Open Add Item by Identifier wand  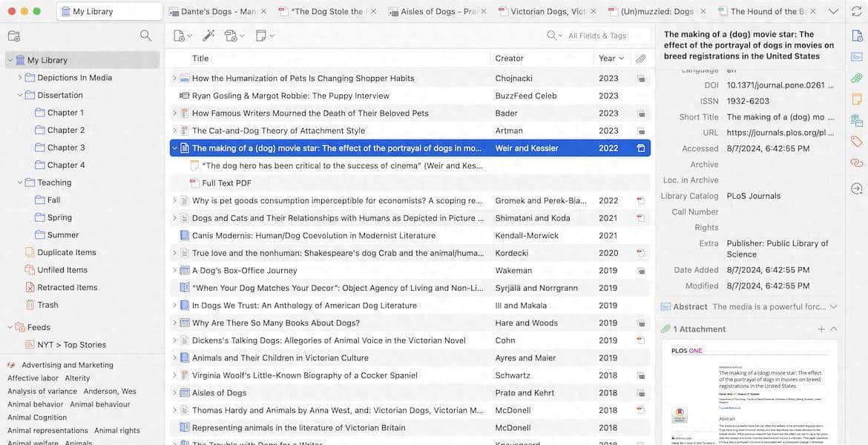(x=208, y=36)
